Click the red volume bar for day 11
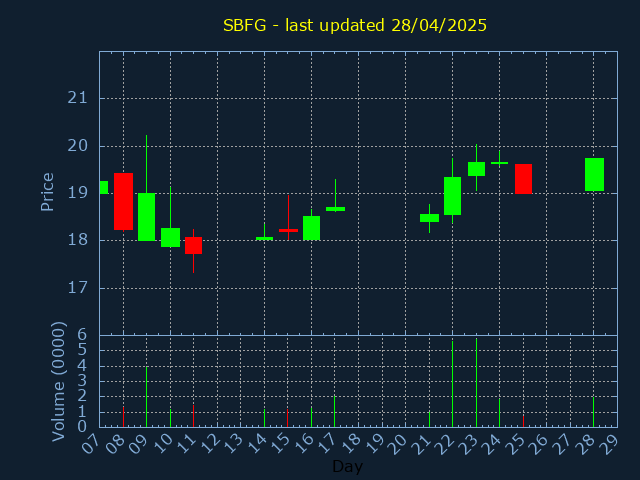Viewport: 640px width, 480px height. (193, 416)
